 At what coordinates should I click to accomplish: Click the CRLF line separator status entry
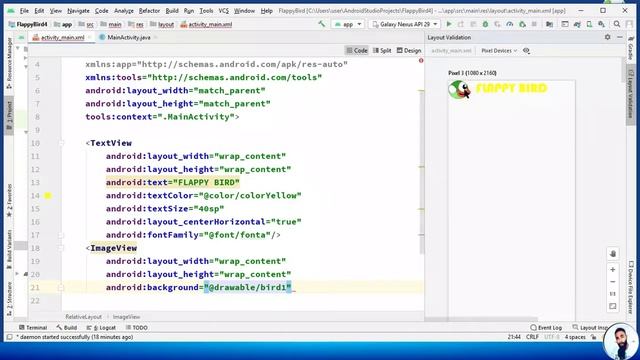[532, 337]
